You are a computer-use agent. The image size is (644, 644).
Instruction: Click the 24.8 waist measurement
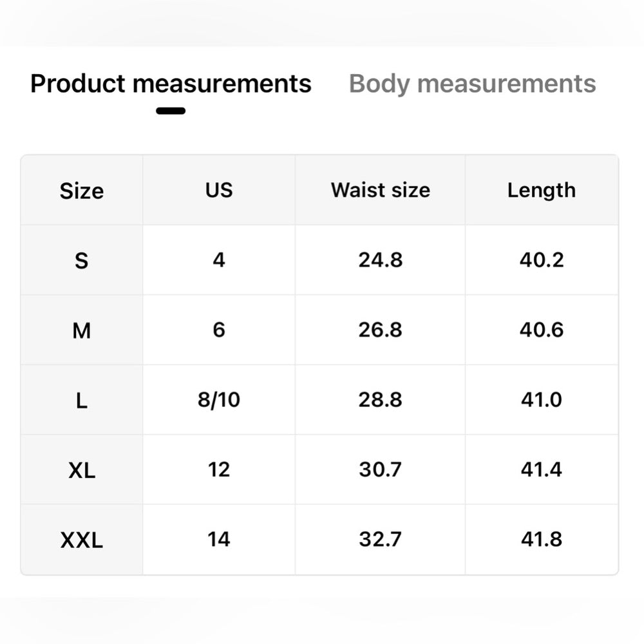coord(380,260)
